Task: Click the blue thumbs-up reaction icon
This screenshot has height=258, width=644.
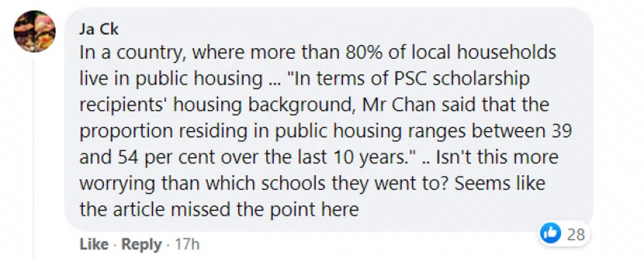Action: click(x=550, y=234)
